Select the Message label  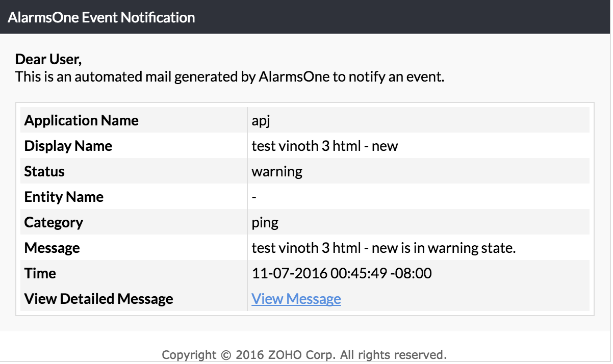click(52, 248)
